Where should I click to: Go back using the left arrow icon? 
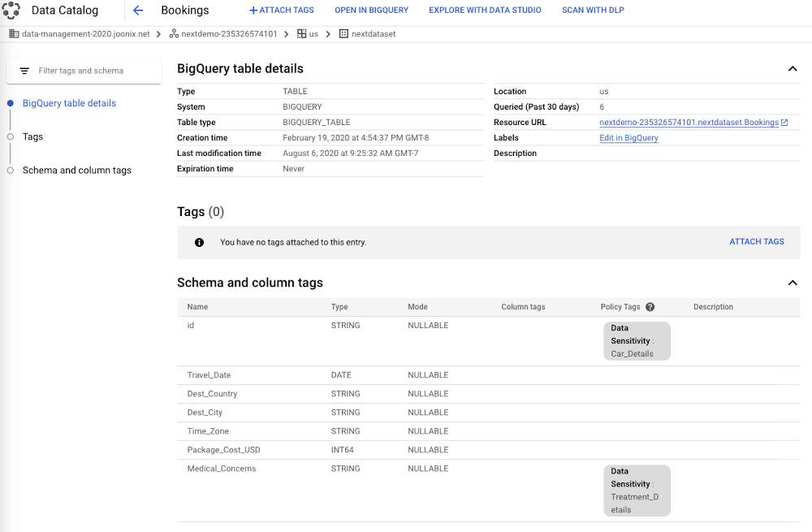pyautogui.click(x=138, y=11)
